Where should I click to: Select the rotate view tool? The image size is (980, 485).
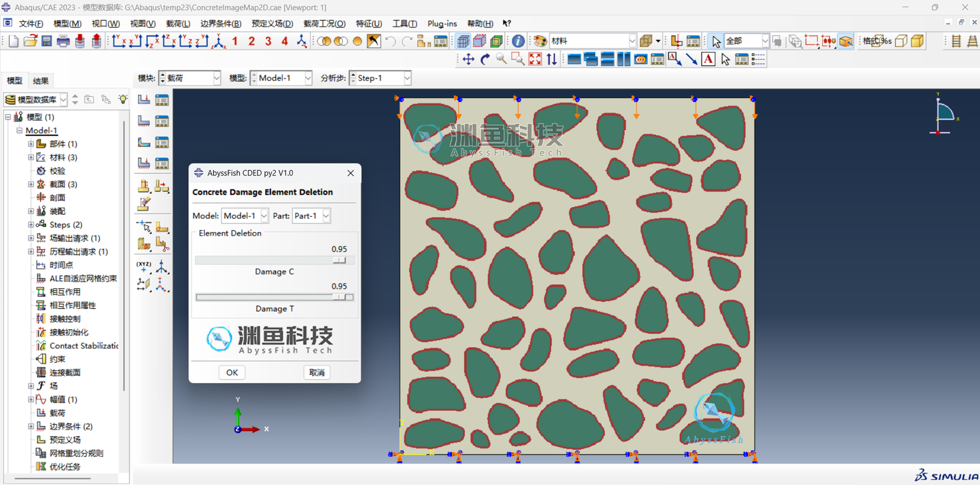click(485, 59)
